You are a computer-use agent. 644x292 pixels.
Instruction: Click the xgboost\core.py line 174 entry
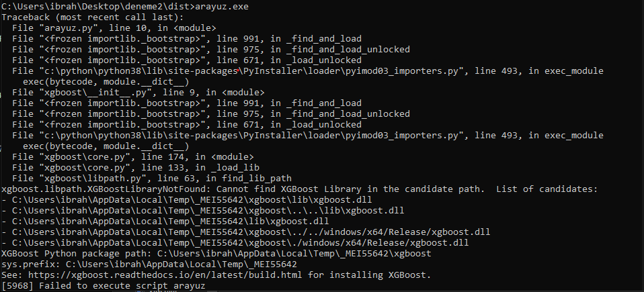[x=133, y=156]
